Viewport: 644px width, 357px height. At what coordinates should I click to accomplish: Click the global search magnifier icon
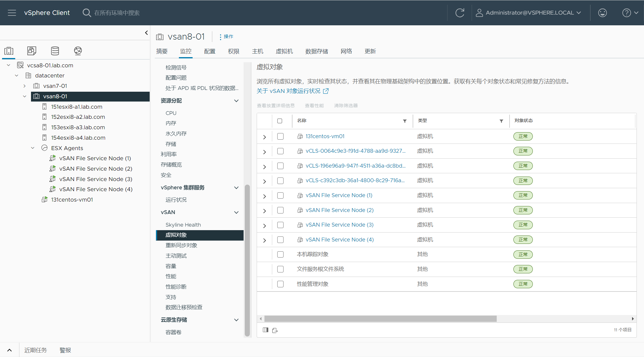pyautogui.click(x=86, y=13)
